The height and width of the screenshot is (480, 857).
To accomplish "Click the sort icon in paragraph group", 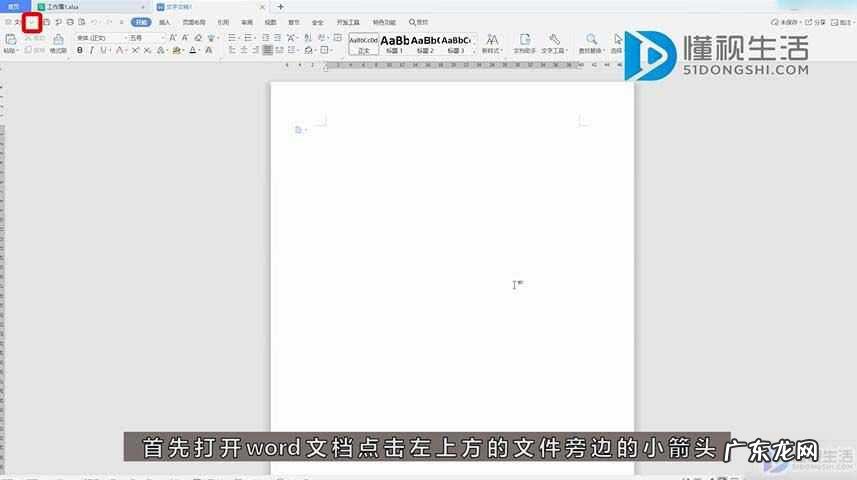I will click(x=308, y=38).
